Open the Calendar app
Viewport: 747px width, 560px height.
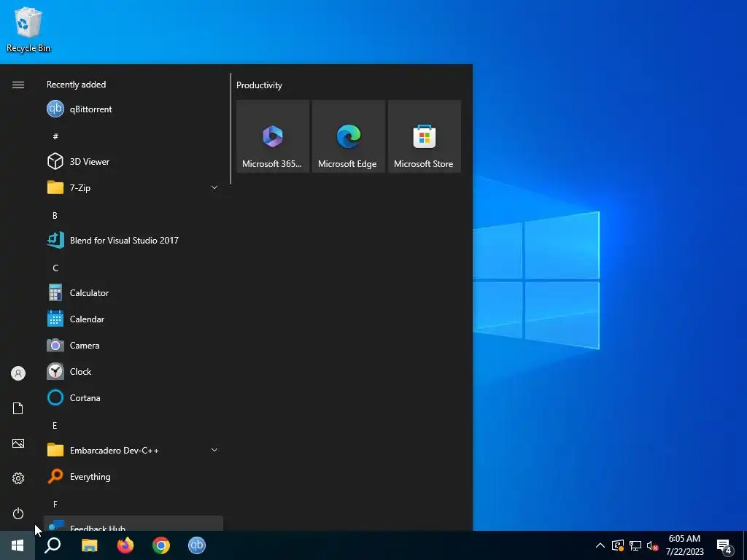pyautogui.click(x=133, y=319)
